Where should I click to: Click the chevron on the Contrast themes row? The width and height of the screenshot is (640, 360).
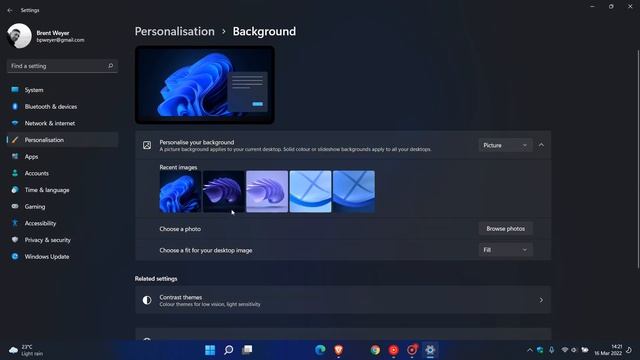tap(541, 300)
